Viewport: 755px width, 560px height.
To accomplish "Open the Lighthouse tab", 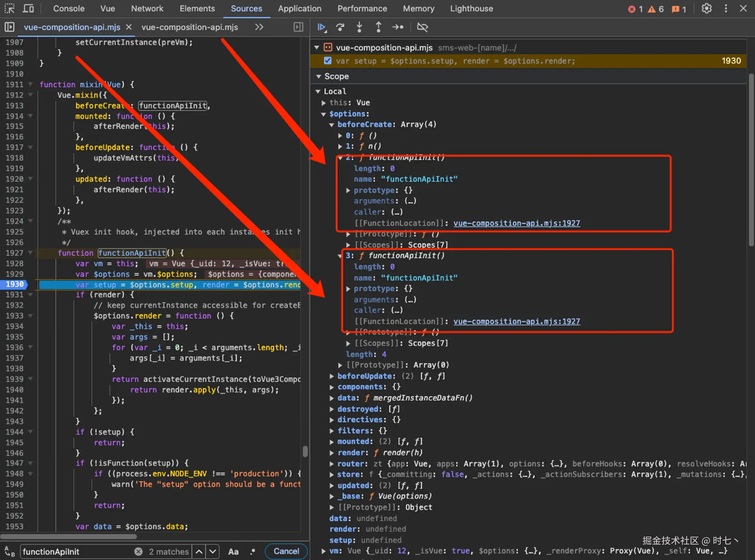I will tap(471, 9).
